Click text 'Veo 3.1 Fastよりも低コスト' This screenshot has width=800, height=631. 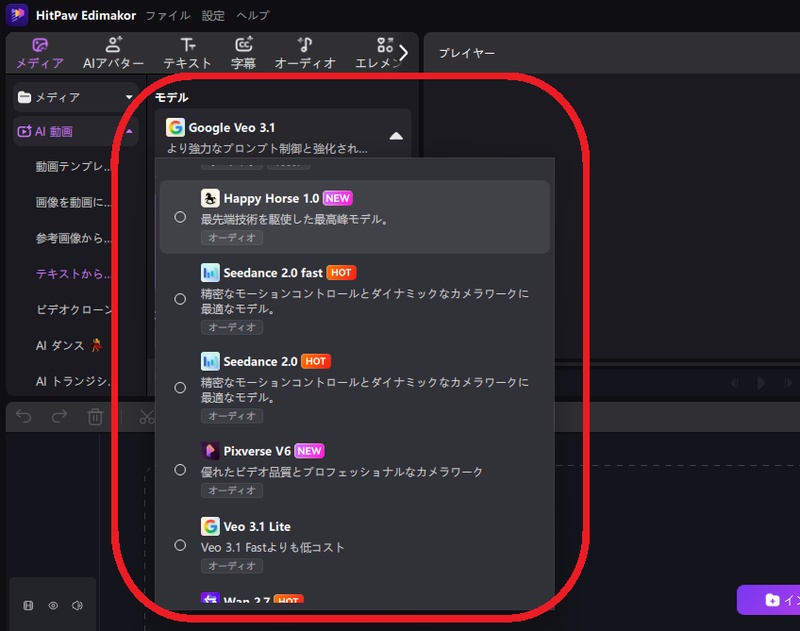[272, 547]
